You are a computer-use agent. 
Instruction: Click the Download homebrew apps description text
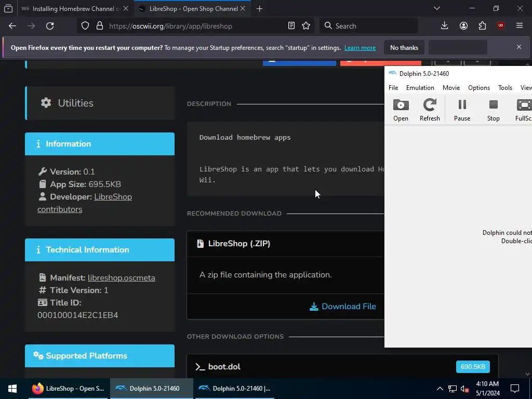245,137
